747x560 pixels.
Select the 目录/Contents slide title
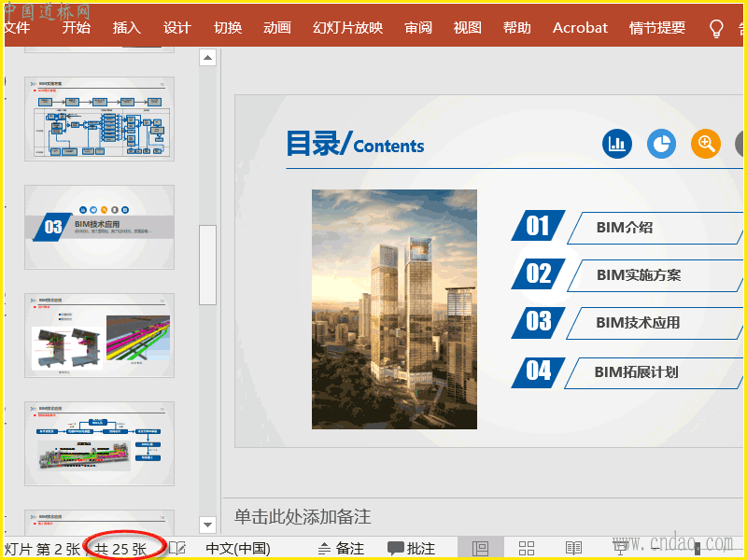355,144
